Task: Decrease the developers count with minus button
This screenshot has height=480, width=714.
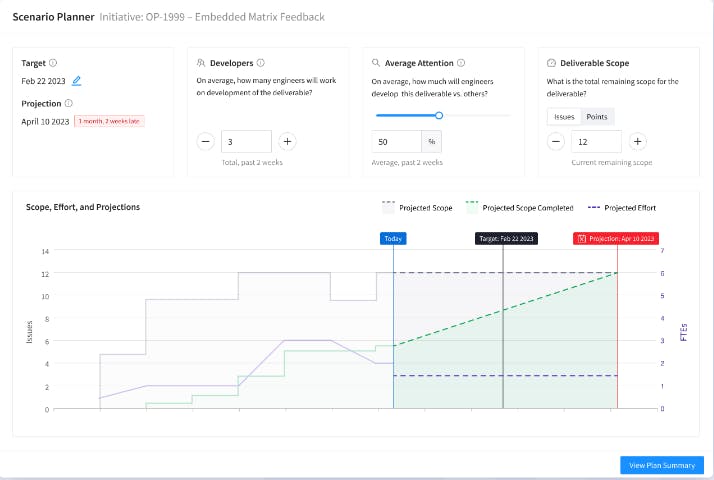Action: point(206,141)
